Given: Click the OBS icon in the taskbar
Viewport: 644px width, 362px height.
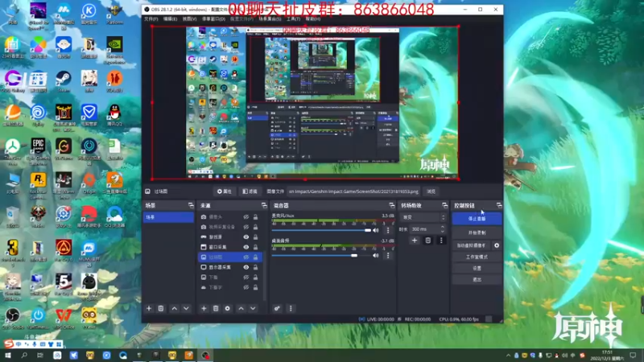Looking at the screenshot, I should coord(205,355).
